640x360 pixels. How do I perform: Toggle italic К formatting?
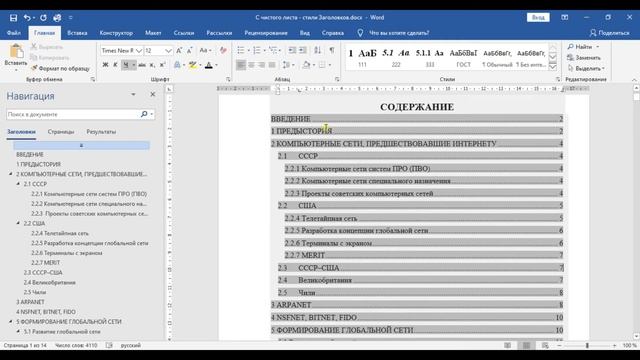coord(116,65)
